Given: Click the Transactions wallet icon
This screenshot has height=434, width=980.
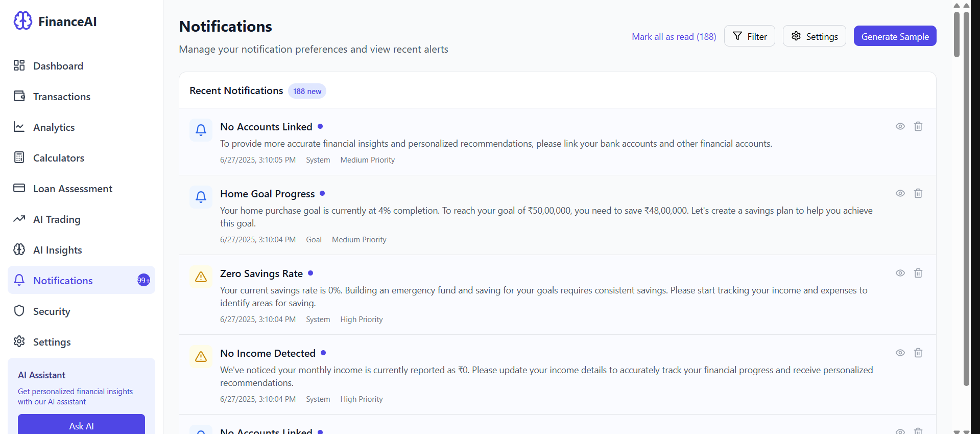Looking at the screenshot, I should click(x=19, y=96).
